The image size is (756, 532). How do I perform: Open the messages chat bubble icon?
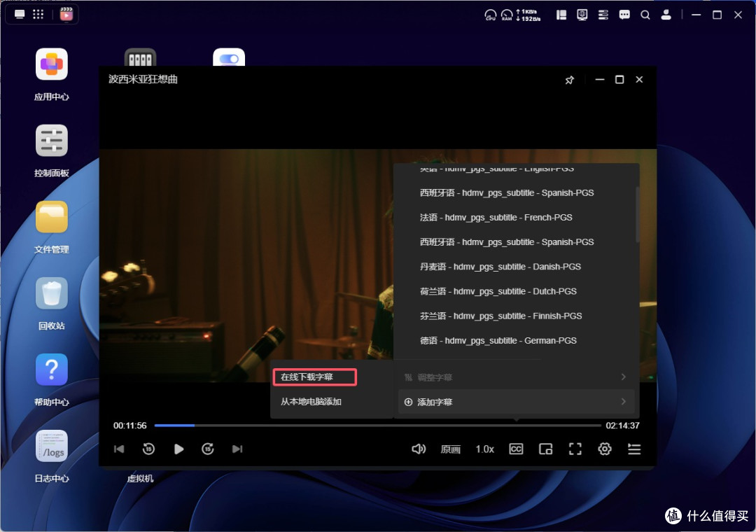tap(624, 15)
